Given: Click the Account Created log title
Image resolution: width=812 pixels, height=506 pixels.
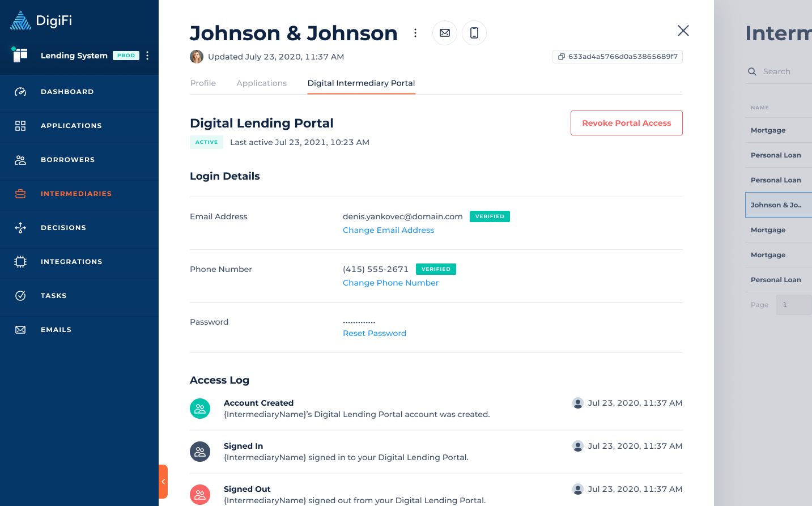Looking at the screenshot, I should point(258,403).
